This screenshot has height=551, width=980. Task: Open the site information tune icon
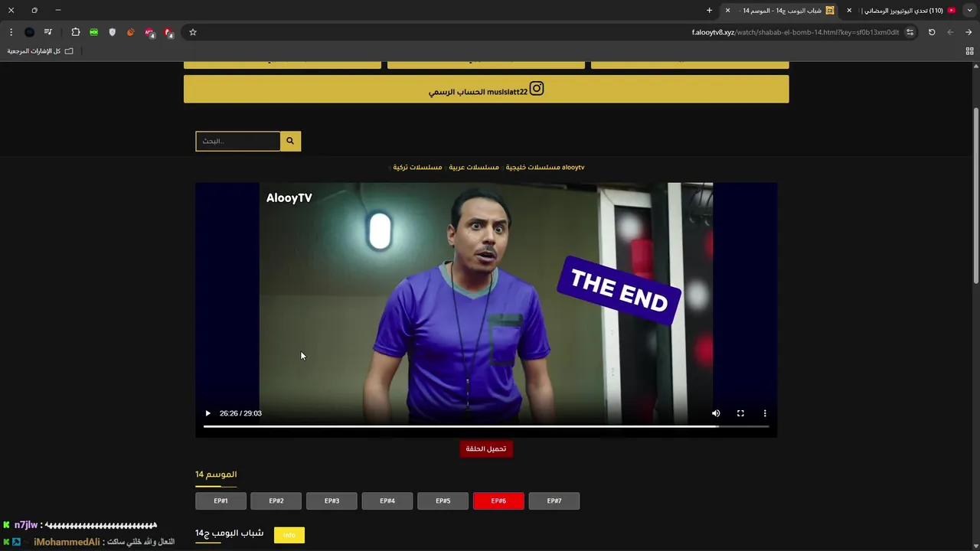[x=910, y=32]
